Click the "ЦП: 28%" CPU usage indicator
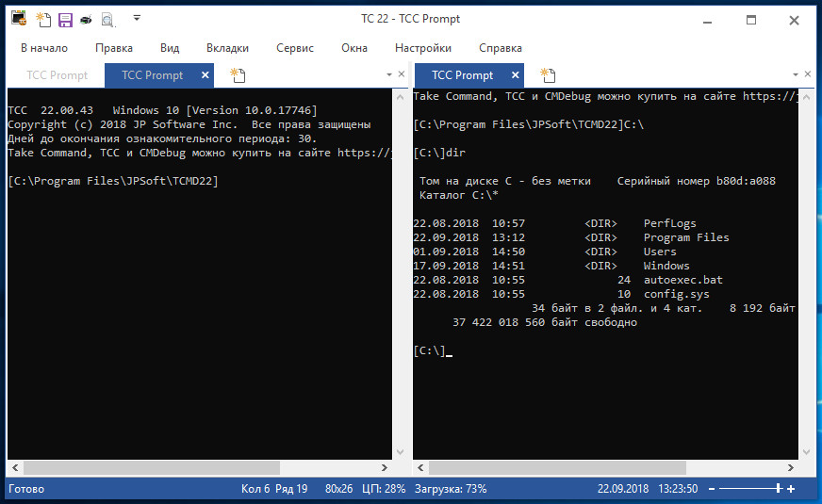The width and height of the screenshot is (822, 504). click(384, 489)
